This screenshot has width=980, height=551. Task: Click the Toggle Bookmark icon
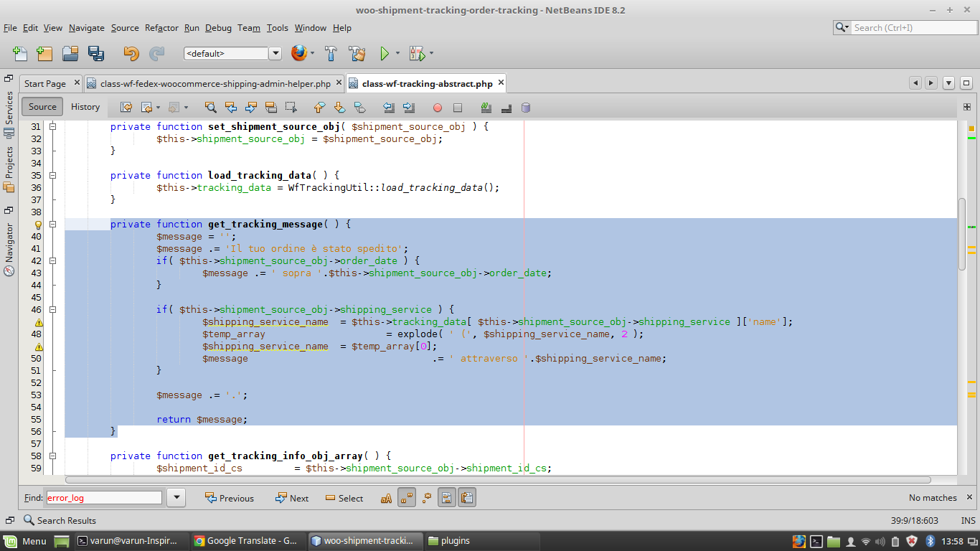tap(360, 108)
